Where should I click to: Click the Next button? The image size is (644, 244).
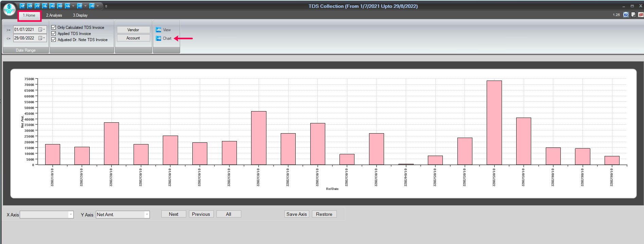pyautogui.click(x=174, y=214)
